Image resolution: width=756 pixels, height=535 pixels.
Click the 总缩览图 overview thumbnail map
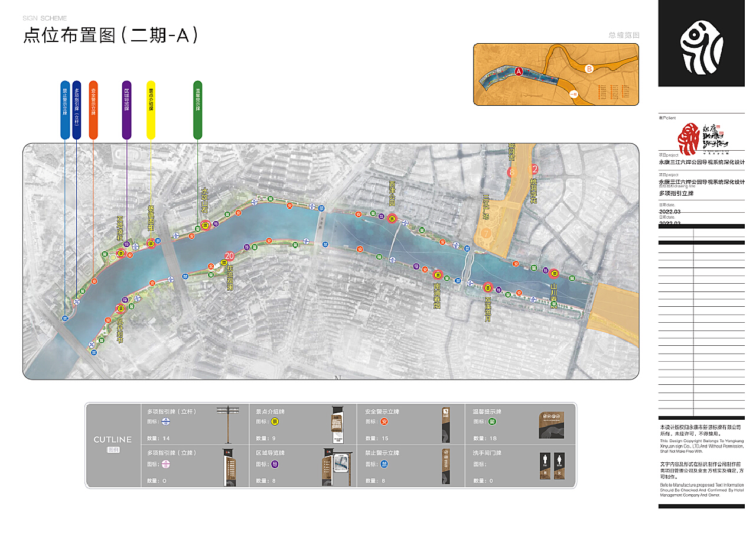coord(556,74)
